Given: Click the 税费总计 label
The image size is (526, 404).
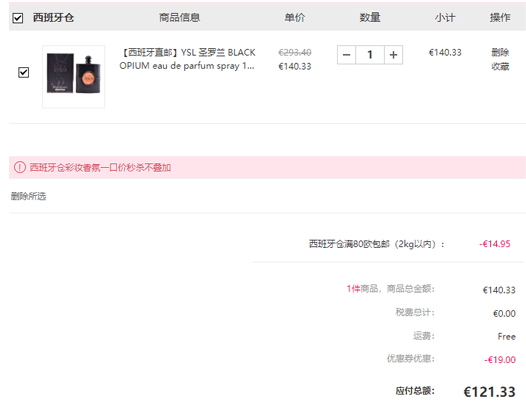Looking at the screenshot, I should [415, 312].
